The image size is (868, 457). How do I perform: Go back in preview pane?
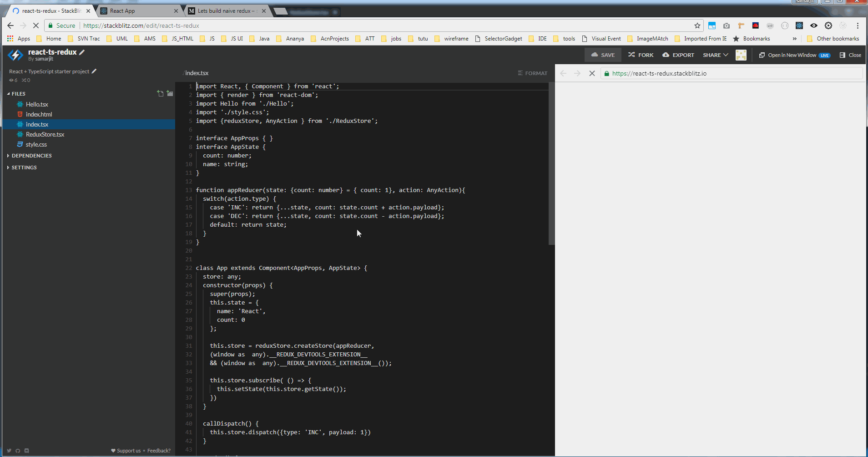click(x=563, y=73)
